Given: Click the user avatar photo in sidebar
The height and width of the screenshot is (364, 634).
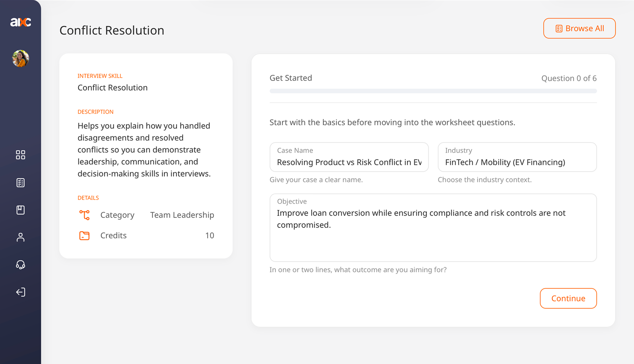Looking at the screenshot, I should point(20,58).
